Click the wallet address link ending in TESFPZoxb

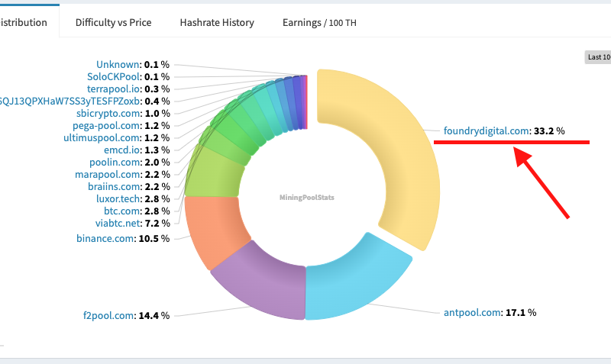point(70,101)
